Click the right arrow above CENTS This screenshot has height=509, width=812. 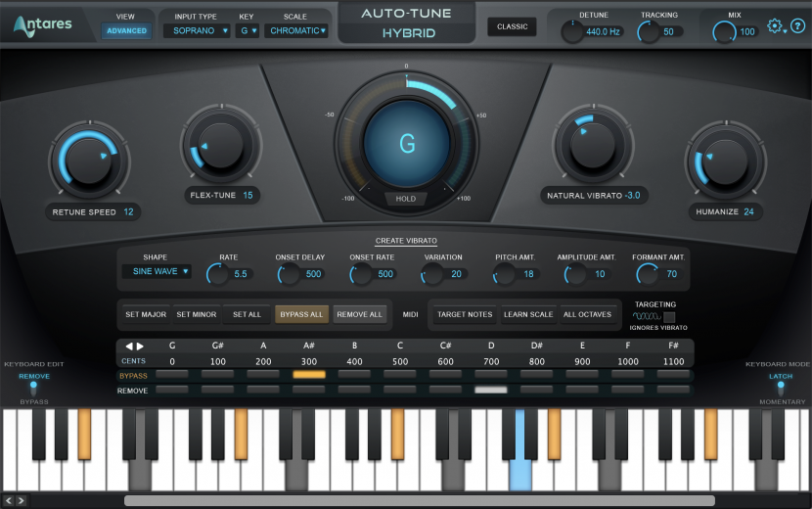[x=140, y=346]
